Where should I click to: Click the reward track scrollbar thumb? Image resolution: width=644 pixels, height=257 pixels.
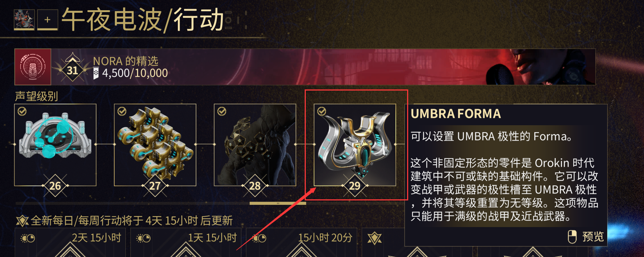click(x=278, y=203)
